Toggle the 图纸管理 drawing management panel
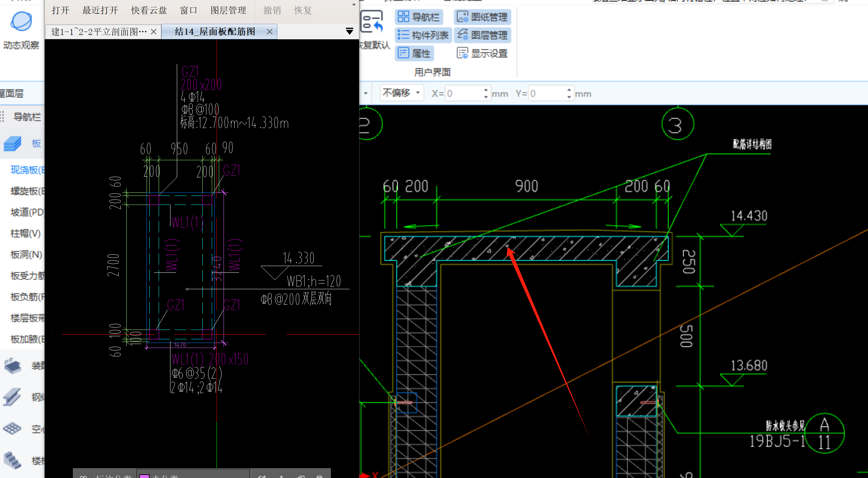 [x=482, y=17]
